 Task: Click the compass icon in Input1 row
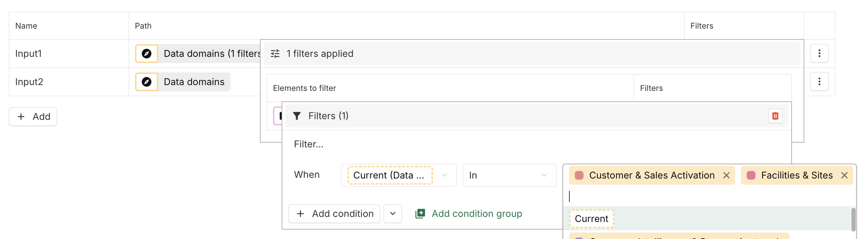147,54
